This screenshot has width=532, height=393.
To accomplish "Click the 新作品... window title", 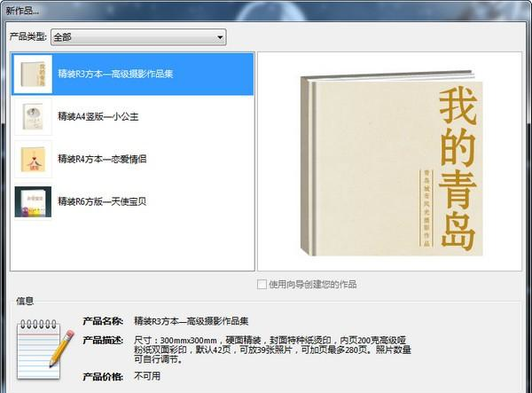I will pos(22,11).
